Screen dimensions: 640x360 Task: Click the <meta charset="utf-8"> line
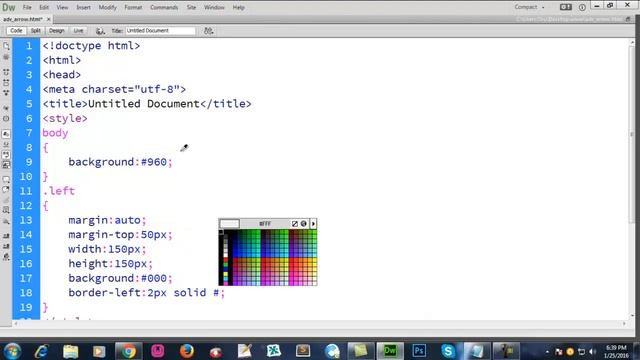pos(114,89)
